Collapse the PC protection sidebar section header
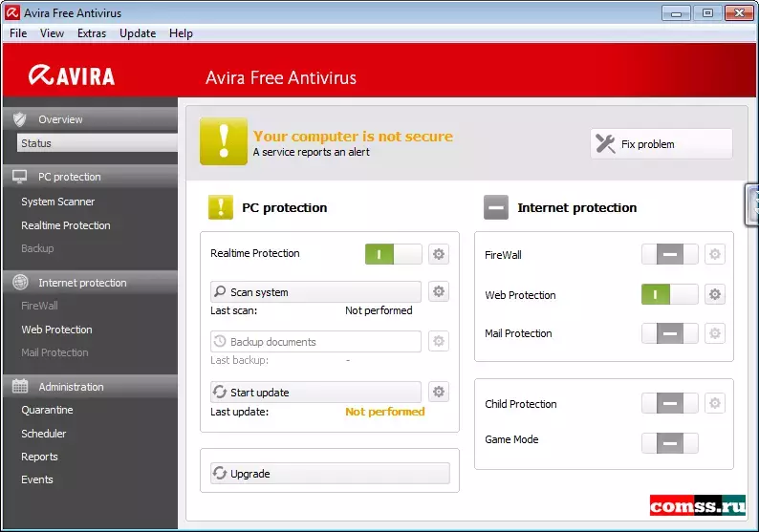 click(x=91, y=177)
